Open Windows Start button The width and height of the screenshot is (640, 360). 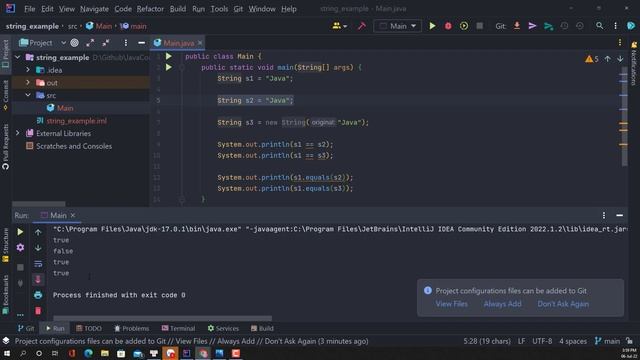click(x=7, y=353)
